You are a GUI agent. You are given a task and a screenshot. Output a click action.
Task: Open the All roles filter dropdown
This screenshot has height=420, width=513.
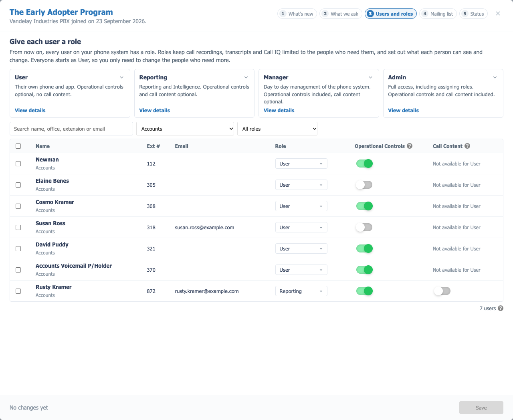pyautogui.click(x=277, y=129)
